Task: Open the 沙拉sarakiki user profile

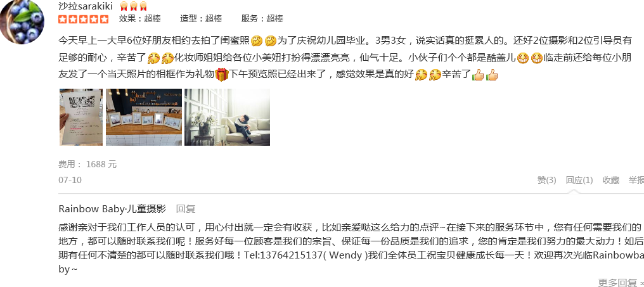Action: (x=86, y=6)
